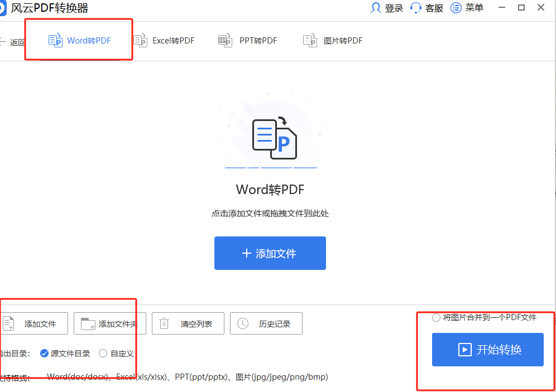Viewport: 556px width, 392px height.
Task: Click the 登录 text label
Action: click(394, 8)
